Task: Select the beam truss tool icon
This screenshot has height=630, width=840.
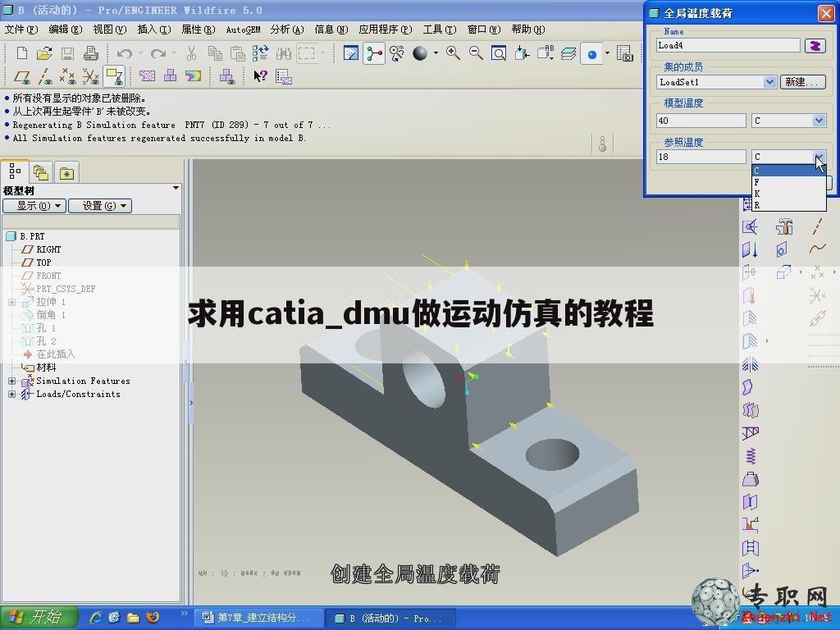Action: click(750, 433)
